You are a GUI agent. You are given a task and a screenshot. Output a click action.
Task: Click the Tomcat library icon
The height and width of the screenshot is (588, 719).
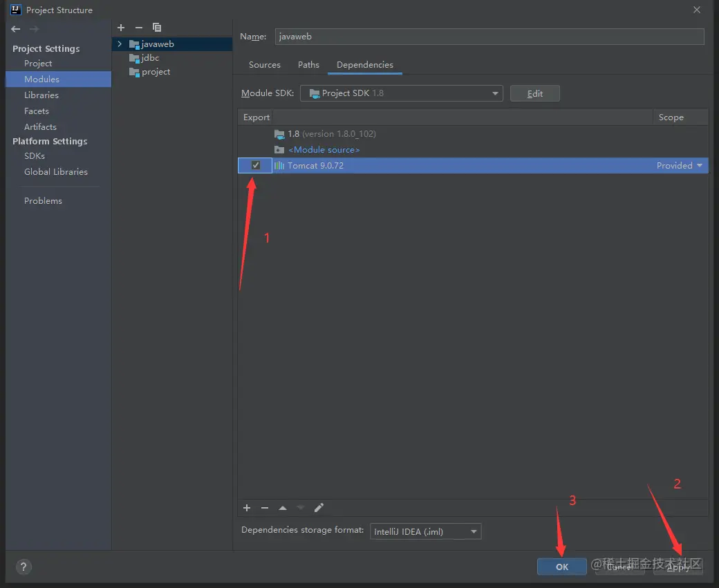point(279,165)
